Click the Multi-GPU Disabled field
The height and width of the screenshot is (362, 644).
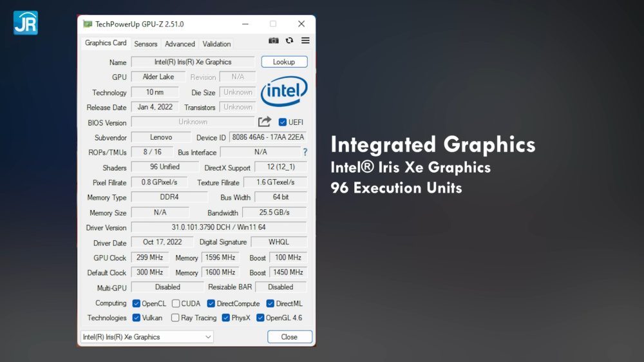(167, 287)
